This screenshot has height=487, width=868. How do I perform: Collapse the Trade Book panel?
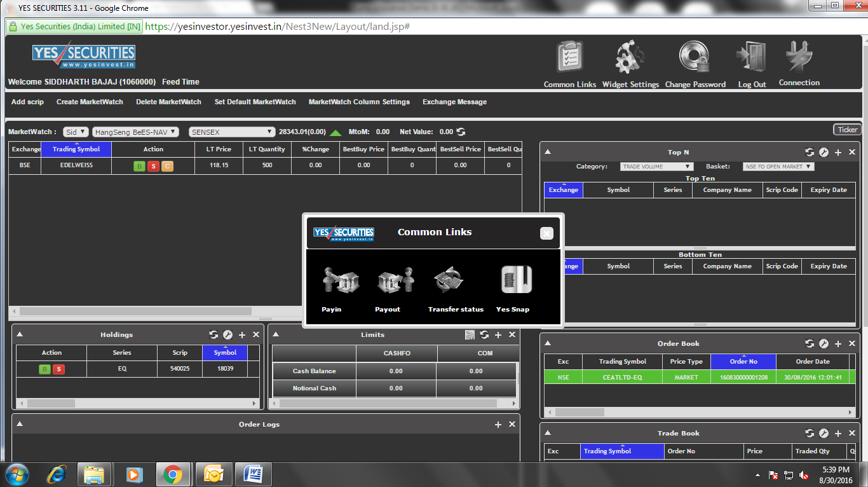[548, 434]
